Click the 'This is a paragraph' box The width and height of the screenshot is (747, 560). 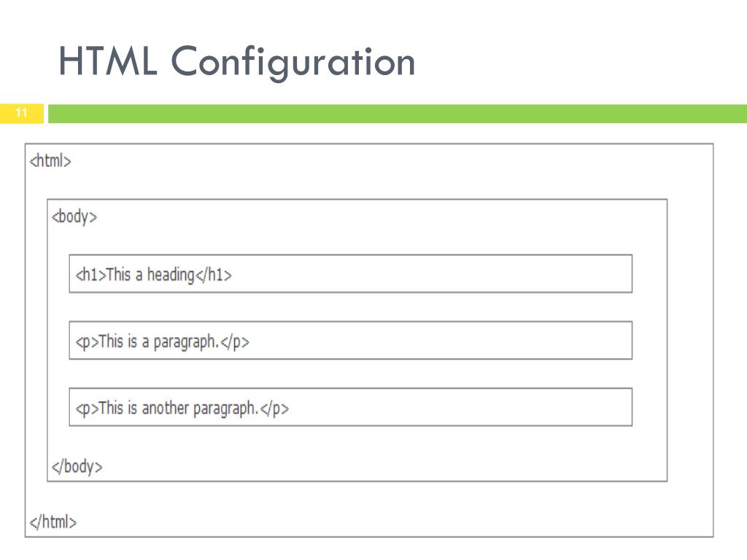[351, 341]
